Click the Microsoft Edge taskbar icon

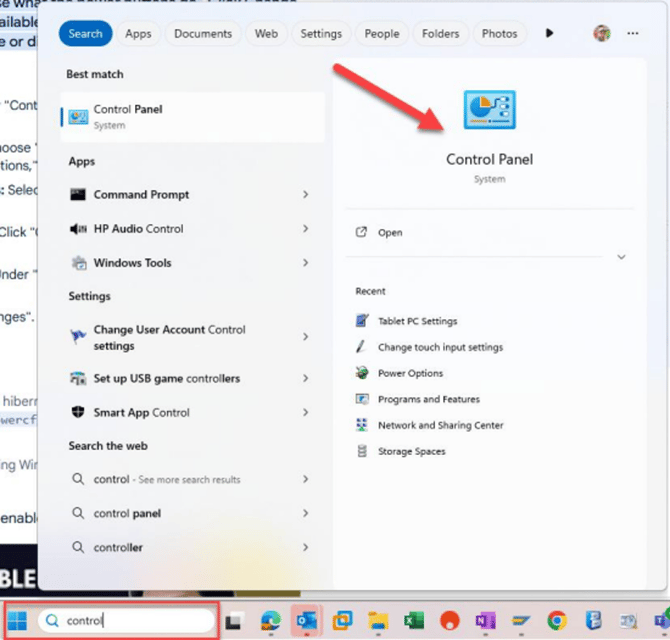click(271, 620)
